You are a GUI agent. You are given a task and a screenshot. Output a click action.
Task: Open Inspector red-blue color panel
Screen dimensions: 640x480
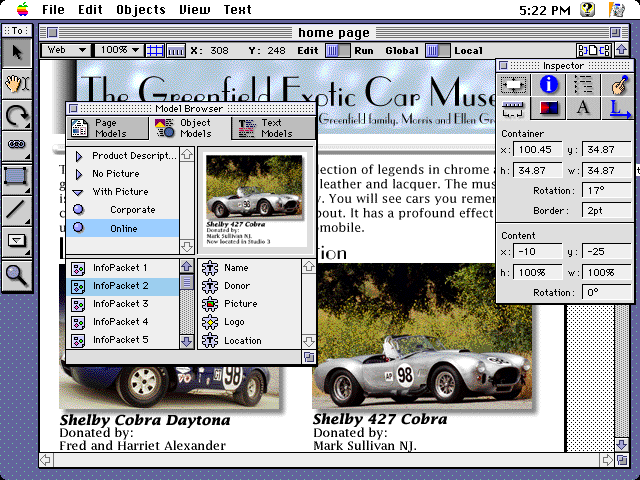[x=548, y=109]
